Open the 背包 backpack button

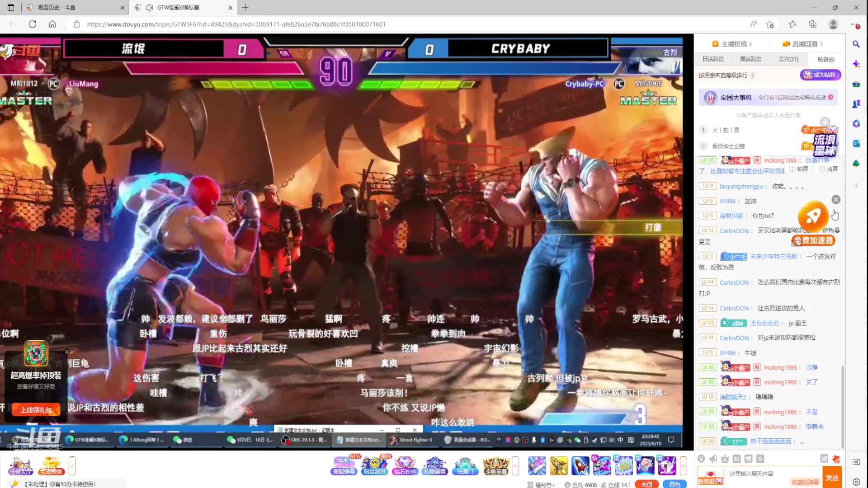click(675, 484)
